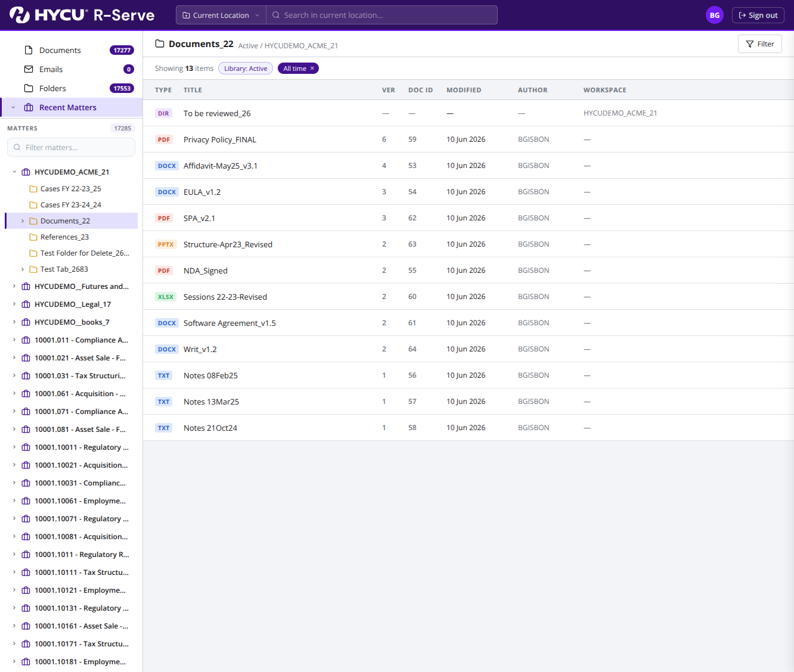The image size is (794, 672).
Task: Click the TXT badge for Notes 08Feb25
Action: tap(164, 375)
